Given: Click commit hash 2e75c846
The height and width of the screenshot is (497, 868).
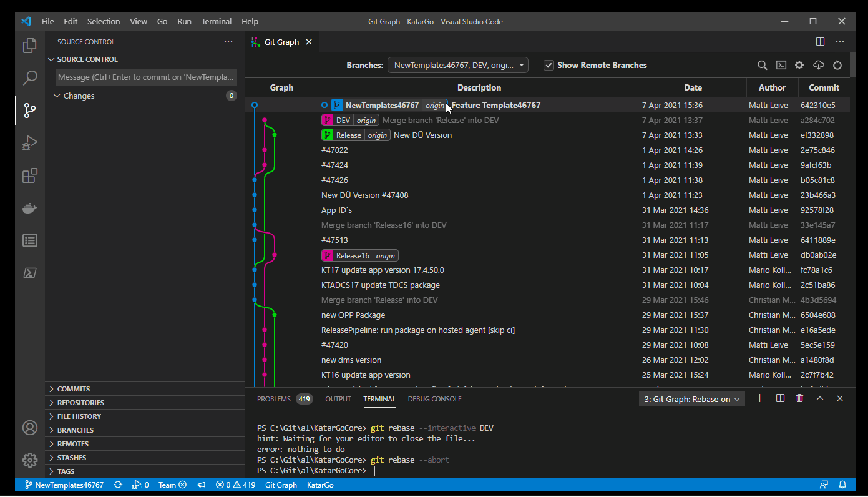Looking at the screenshot, I should point(817,150).
